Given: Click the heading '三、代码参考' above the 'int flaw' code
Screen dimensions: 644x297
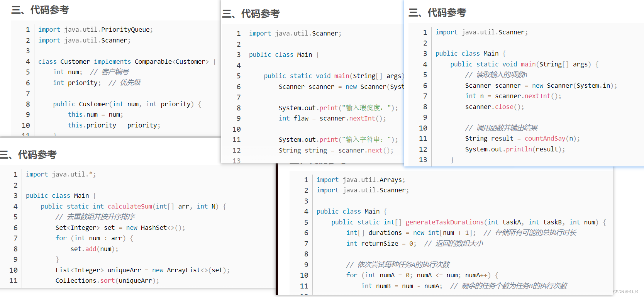Looking at the screenshot, I should pos(251,14).
